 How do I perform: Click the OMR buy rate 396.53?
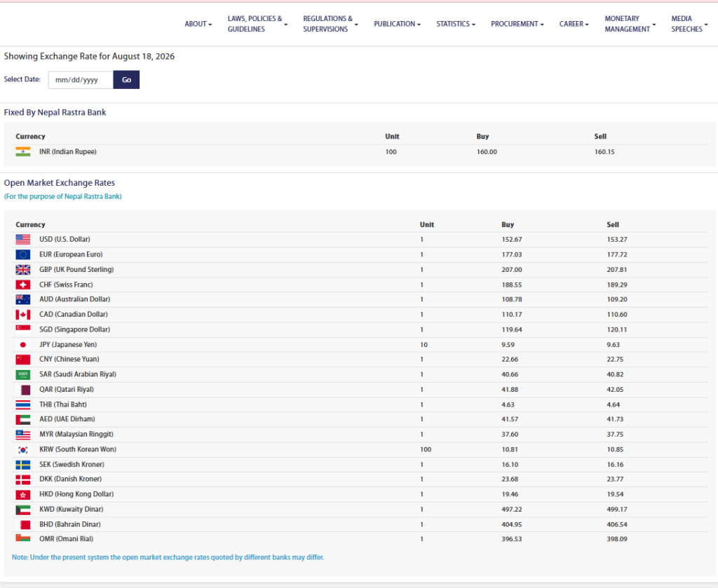pos(511,539)
